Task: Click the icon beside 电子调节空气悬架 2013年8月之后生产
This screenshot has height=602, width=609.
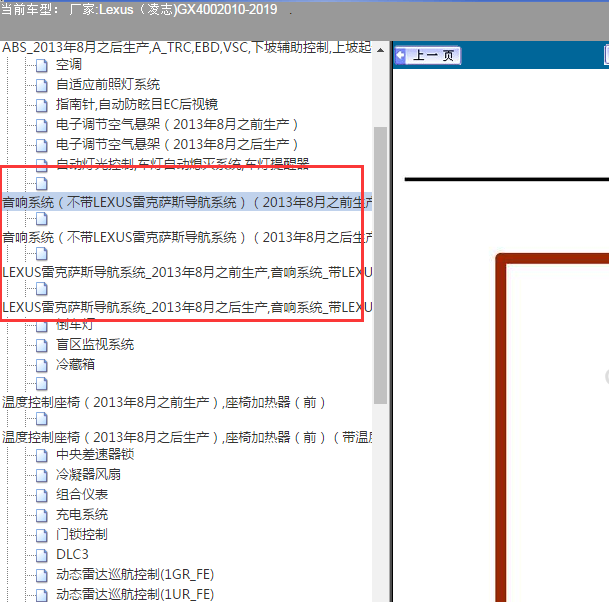Action: tap(42, 145)
